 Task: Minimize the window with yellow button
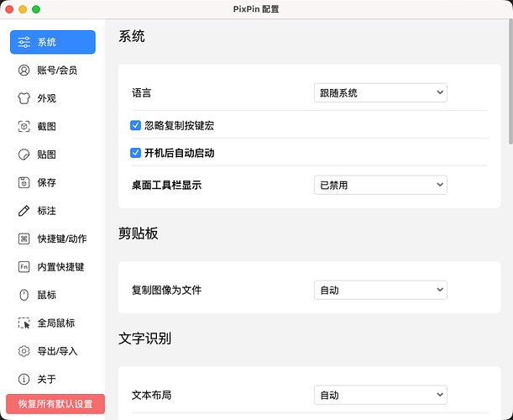click(x=23, y=9)
